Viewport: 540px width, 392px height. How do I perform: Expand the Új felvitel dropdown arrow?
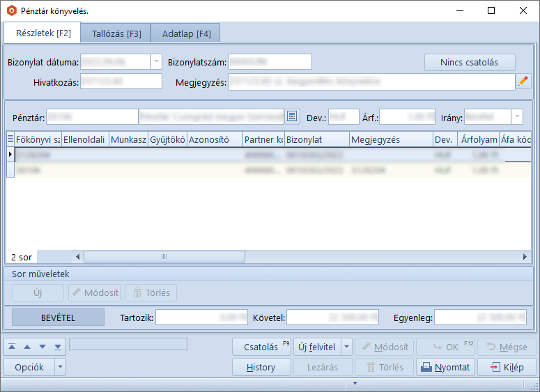point(346,347)
